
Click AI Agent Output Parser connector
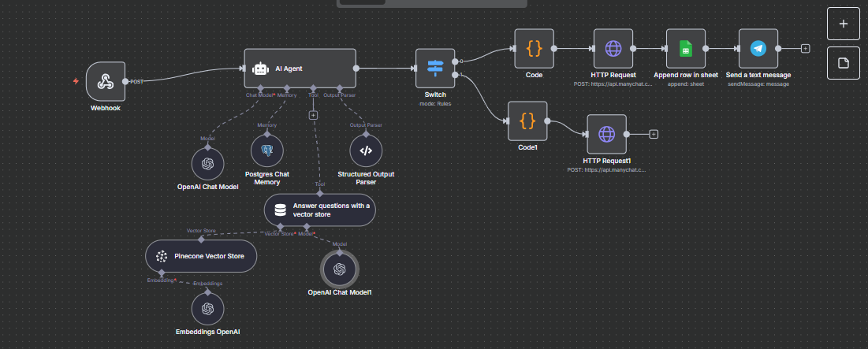[x=340, y=88]
